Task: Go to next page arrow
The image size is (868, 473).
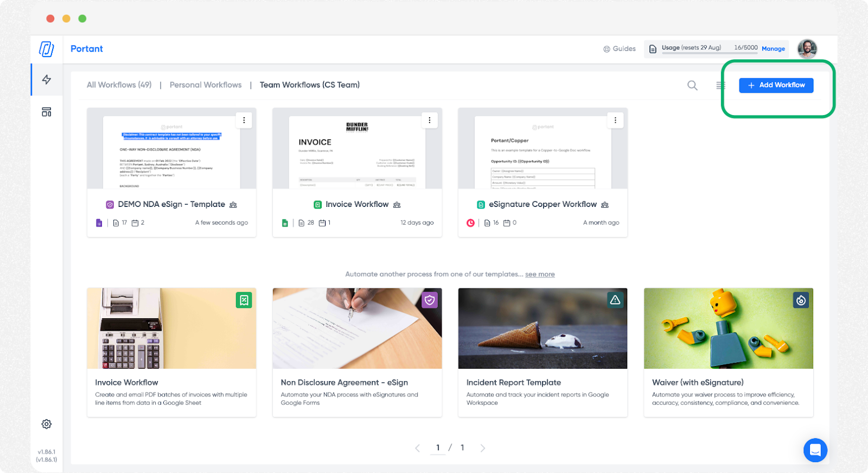Action: [482, 448]
